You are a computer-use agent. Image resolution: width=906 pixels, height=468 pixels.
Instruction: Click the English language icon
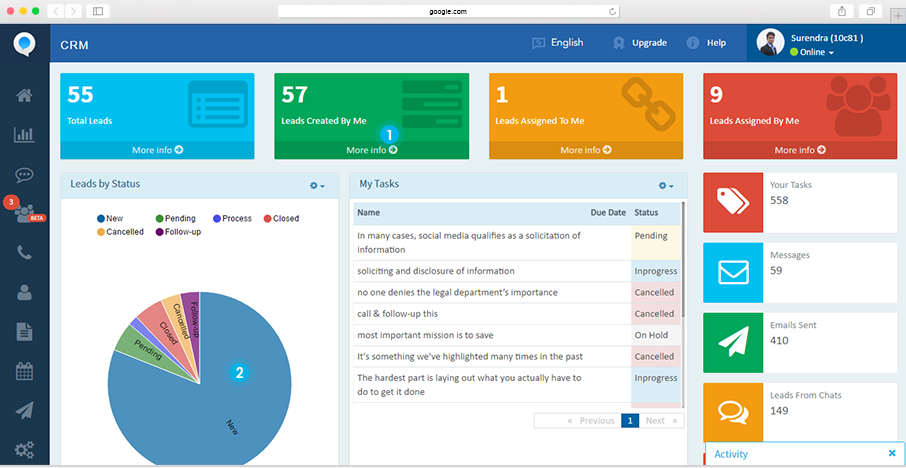[x=539, y=43]
